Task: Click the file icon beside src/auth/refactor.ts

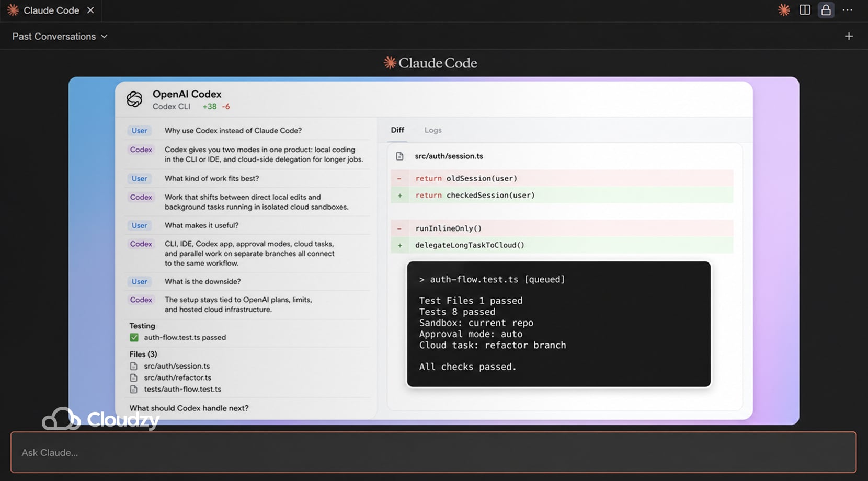Action: [134, 377]
